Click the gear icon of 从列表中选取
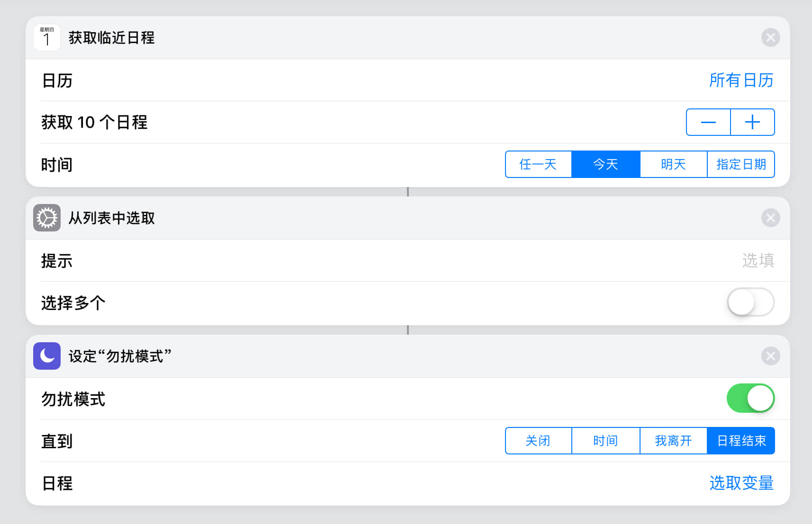This screenshot has height=524, width=812. point(47,218)
